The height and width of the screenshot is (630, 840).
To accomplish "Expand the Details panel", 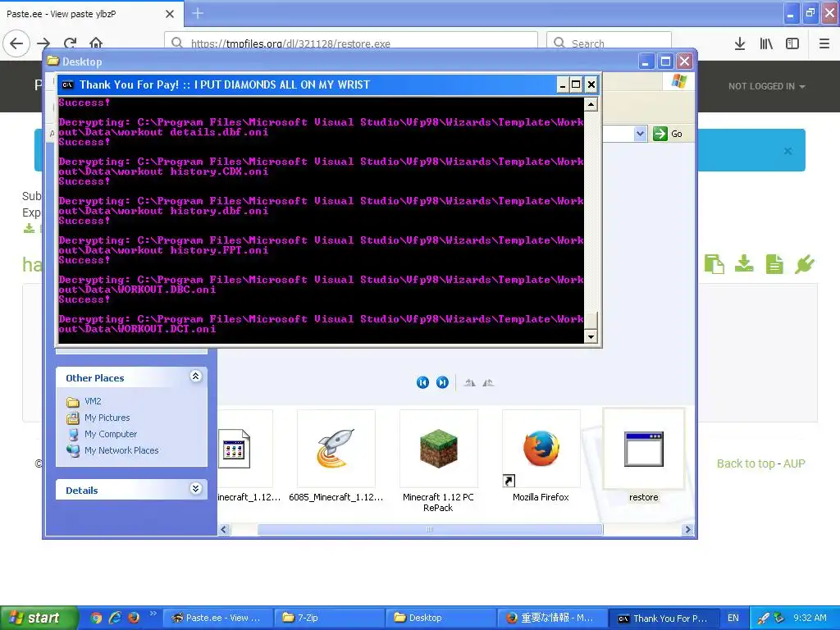I will (x=195, y=489).
